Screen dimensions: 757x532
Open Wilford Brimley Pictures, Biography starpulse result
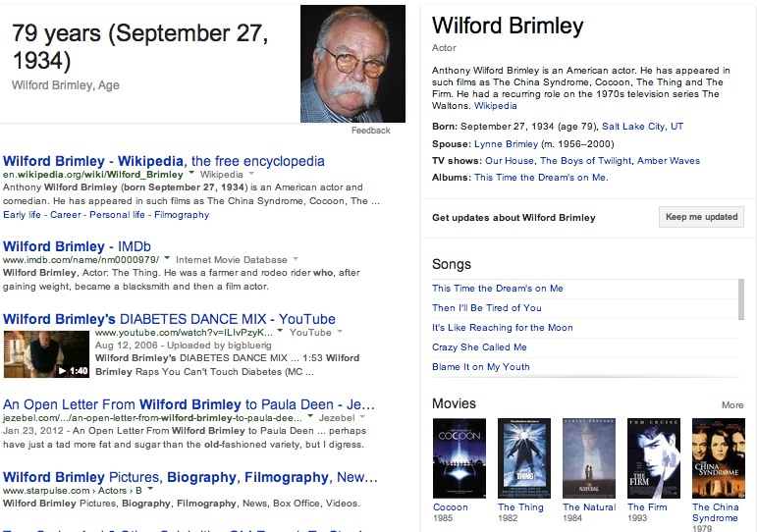190,477
